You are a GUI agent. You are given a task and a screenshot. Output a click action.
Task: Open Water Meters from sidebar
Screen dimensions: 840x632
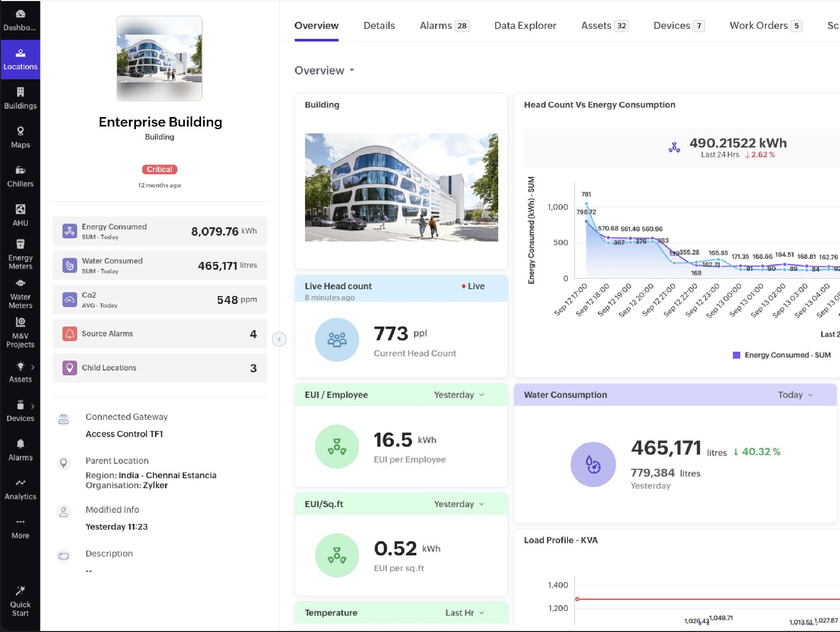pyautogui.click(x=20, y=293)
